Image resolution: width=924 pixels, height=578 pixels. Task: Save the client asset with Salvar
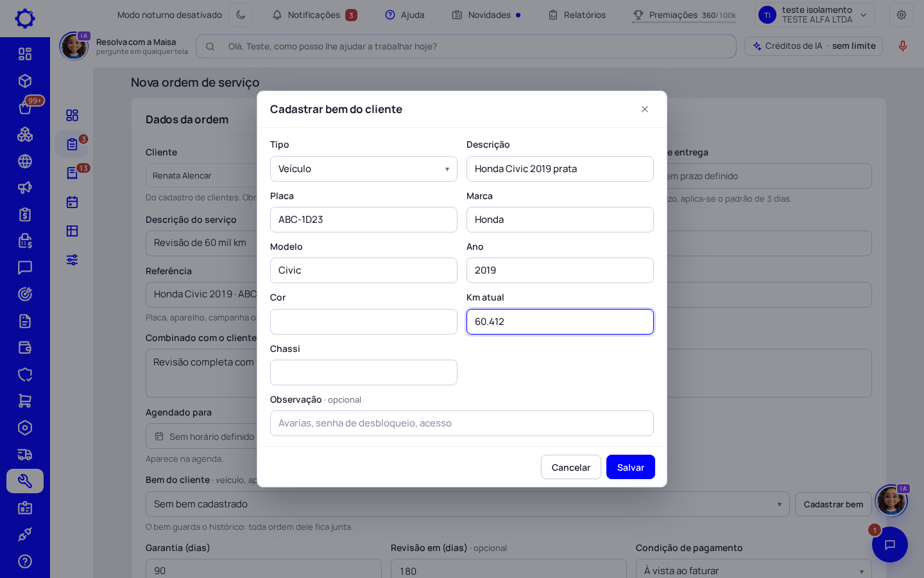pyautogui.click(x=631, y=467)
